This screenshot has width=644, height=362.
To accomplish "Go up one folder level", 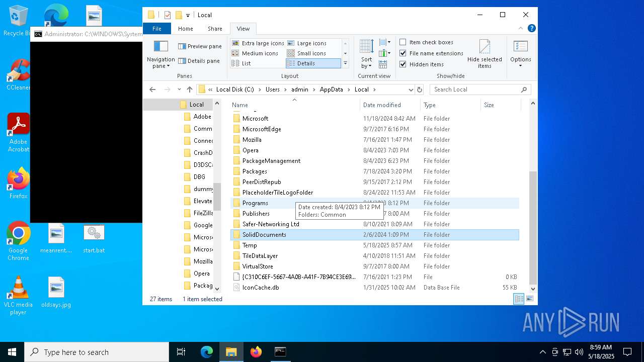I will click(190, 89).
